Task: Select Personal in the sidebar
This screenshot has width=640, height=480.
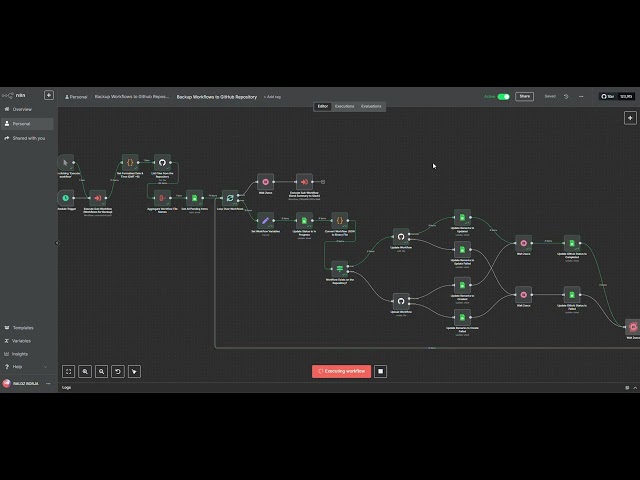Action: click(x=27, y=124)
